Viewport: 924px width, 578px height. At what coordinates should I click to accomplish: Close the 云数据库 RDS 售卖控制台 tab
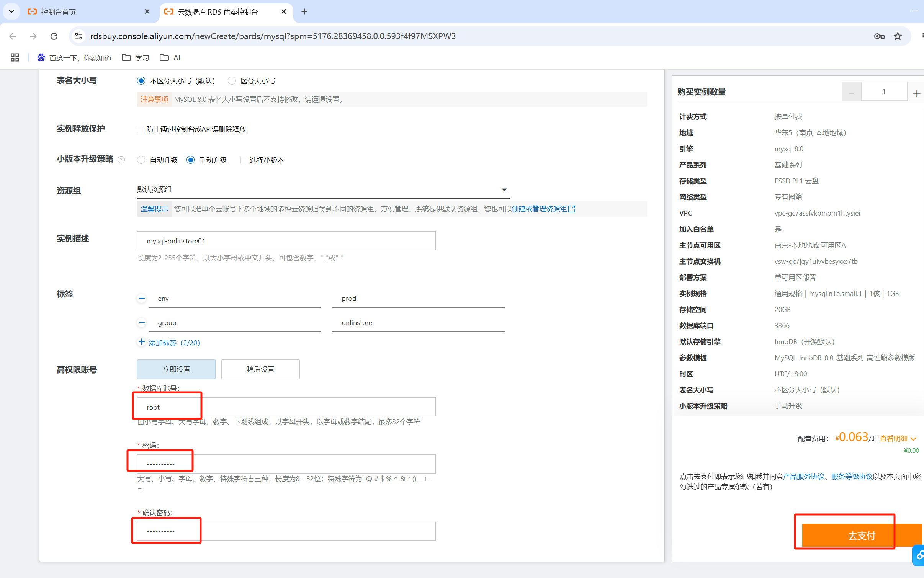coord(284,12)
